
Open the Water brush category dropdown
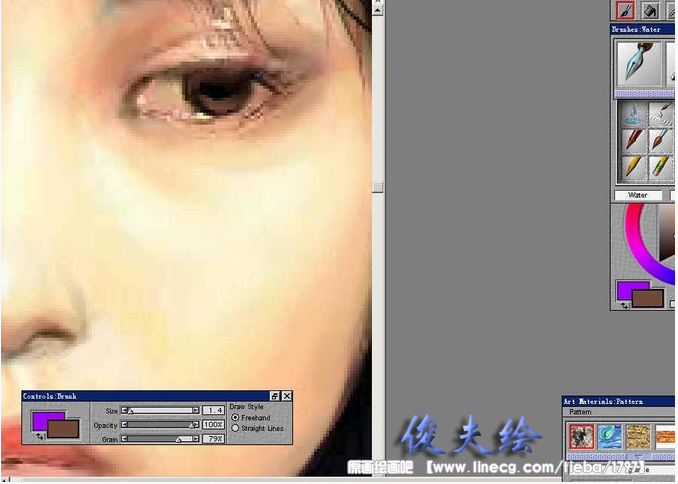tap(638, 196)
